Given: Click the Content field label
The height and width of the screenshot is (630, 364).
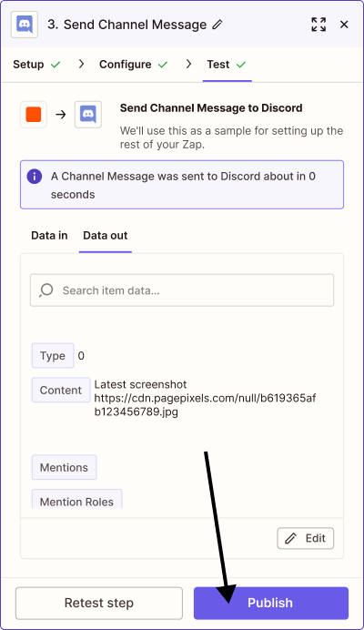Looking at the screenshot, I should 61,390.
